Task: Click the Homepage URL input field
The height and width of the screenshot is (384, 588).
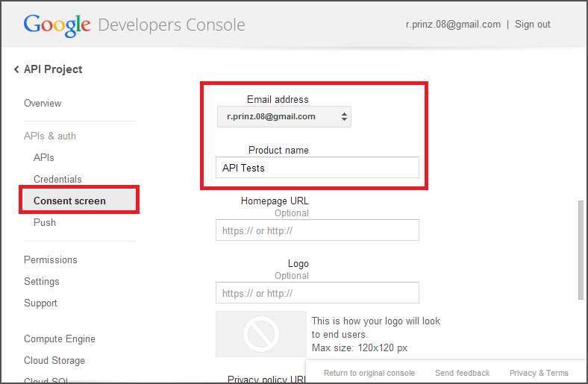Action: (x=317, y=230)
